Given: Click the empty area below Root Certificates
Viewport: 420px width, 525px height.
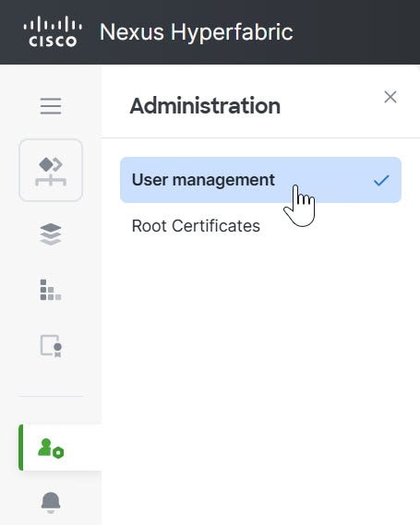Looking at the screenshot, I should pyautogui.click(x=260, y=368).
